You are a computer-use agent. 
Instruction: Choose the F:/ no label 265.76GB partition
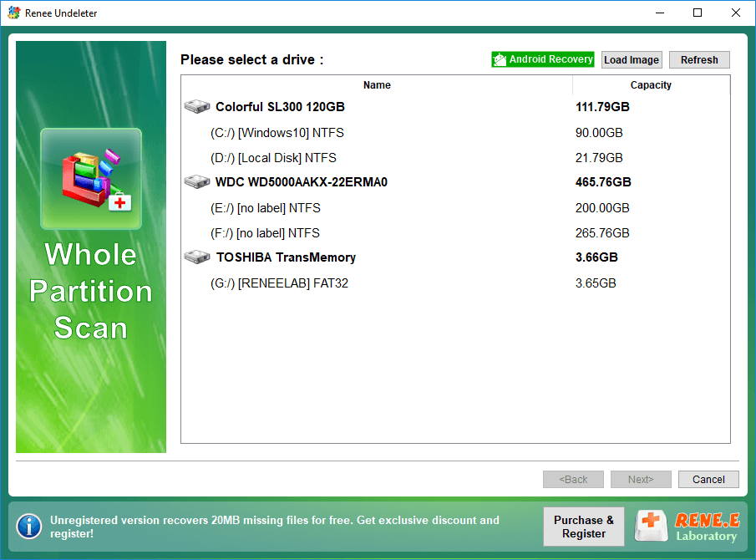(265, 233)
